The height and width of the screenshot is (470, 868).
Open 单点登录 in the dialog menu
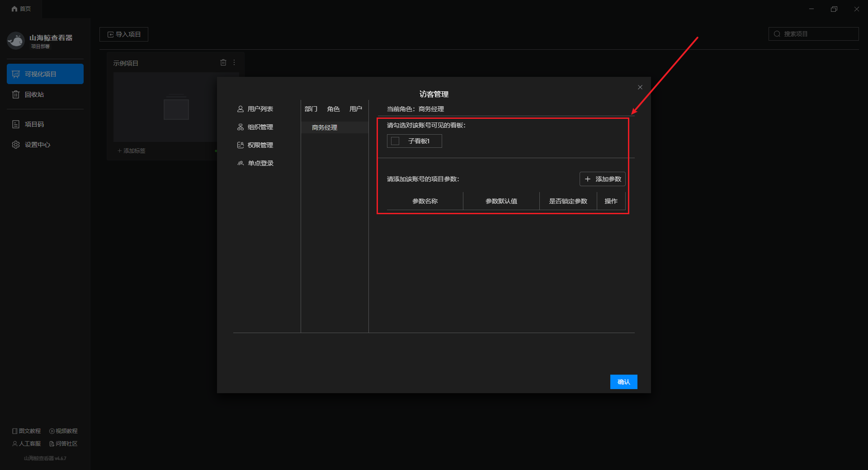coord(260,163)
